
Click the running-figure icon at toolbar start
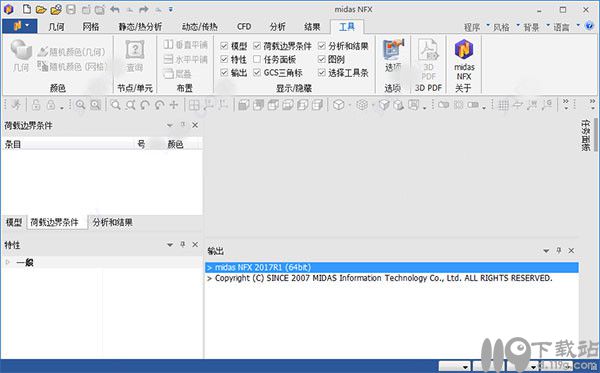pyautogui.click(x=16, y=104)
